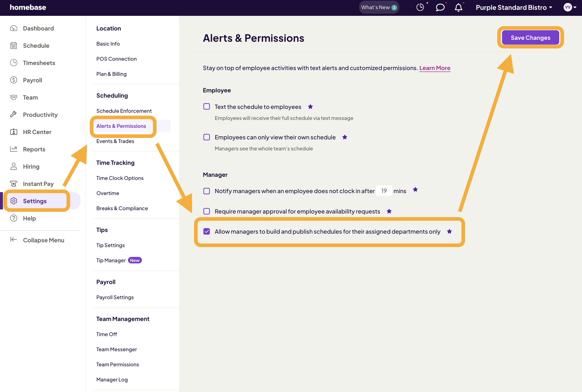Click the clock-in minutes input field
This screenshot has height=392, width=582.
384,190
